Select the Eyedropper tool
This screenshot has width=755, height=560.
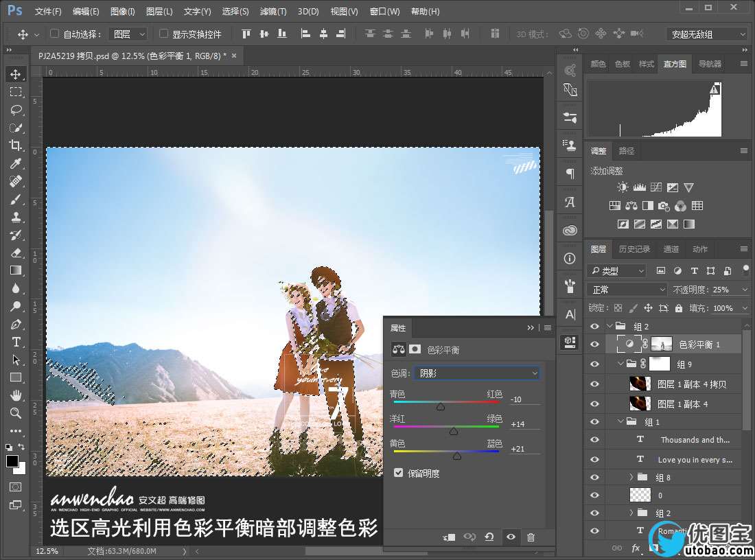point(15,163)
